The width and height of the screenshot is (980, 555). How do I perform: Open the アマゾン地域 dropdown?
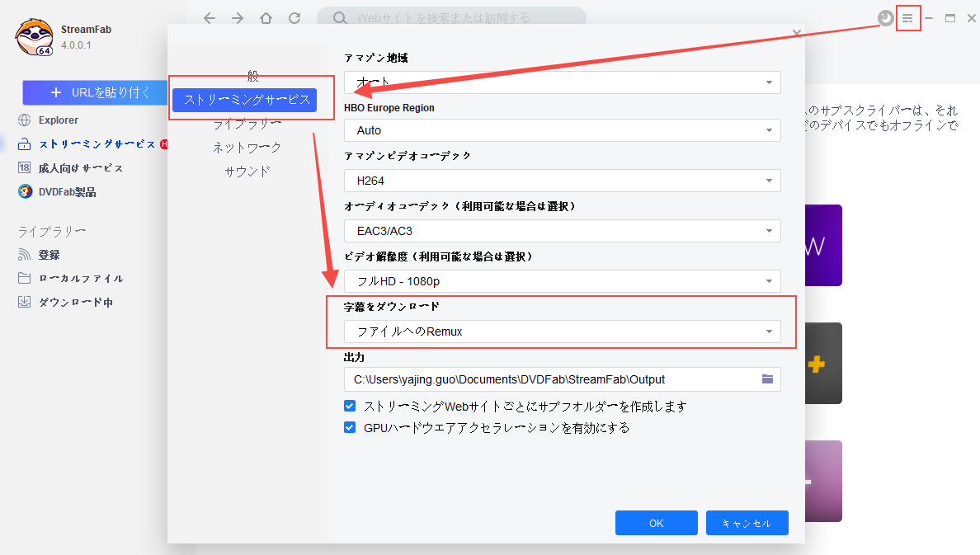(x=562, y=82)
